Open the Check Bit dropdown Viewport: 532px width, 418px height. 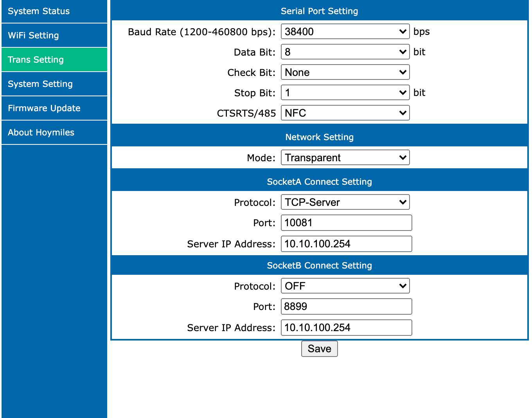345,72
